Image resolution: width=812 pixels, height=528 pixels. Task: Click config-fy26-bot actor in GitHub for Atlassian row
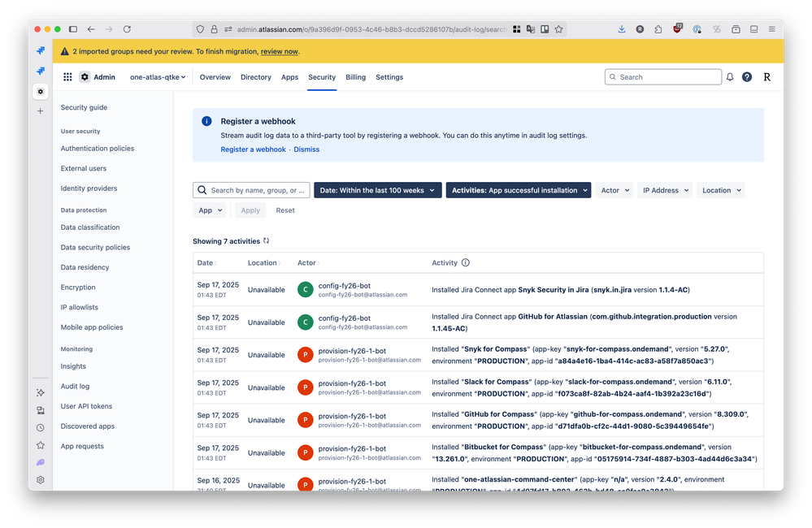coord(345,318)
